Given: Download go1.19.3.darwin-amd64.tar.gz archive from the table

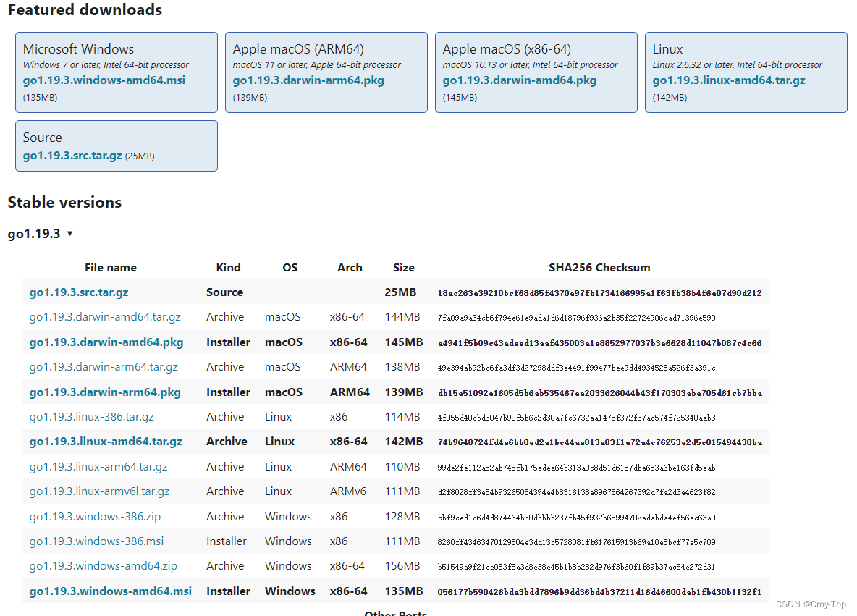Looking at the screenshot, I should coord(105,317).
